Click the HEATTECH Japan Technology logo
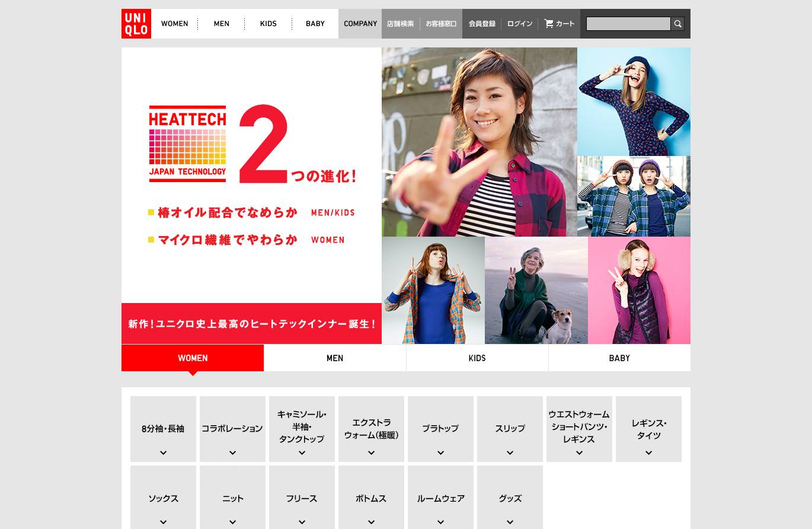Screen dimensions: 812x529 pyautogui.click(x=188, y=144)
